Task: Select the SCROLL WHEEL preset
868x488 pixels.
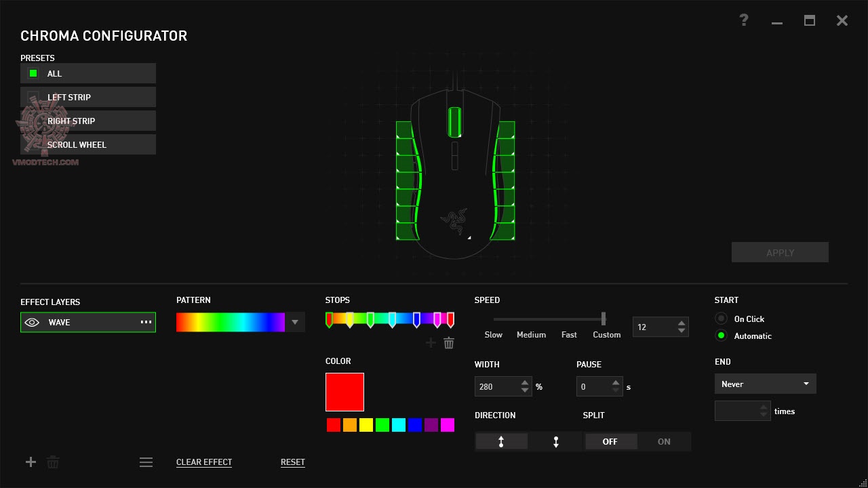Action: [88, 144]
